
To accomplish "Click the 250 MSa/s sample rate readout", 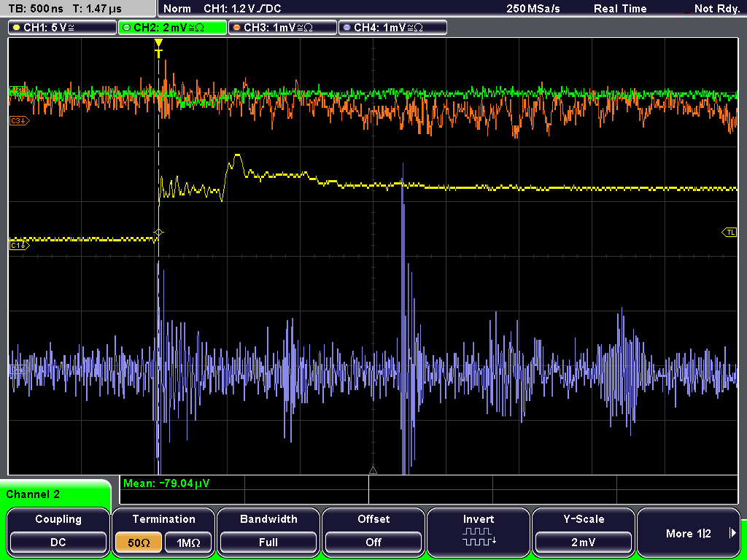I will pos(533,9).
